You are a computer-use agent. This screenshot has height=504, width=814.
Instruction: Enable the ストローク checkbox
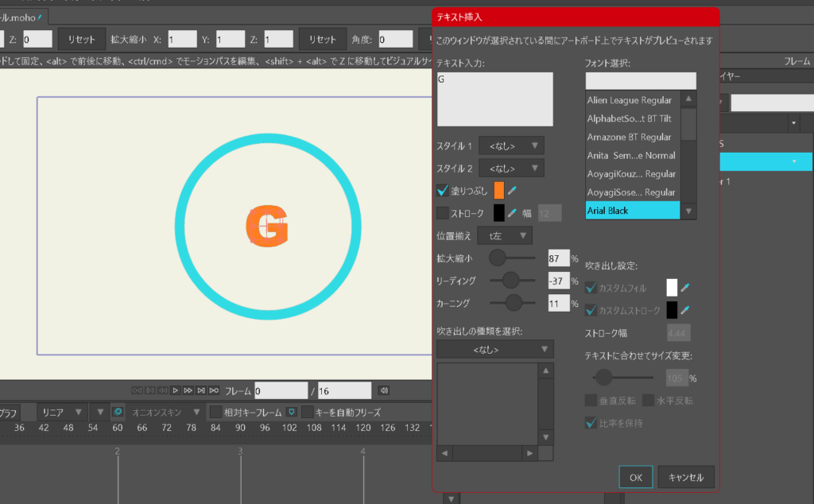(x=443, y=213)
